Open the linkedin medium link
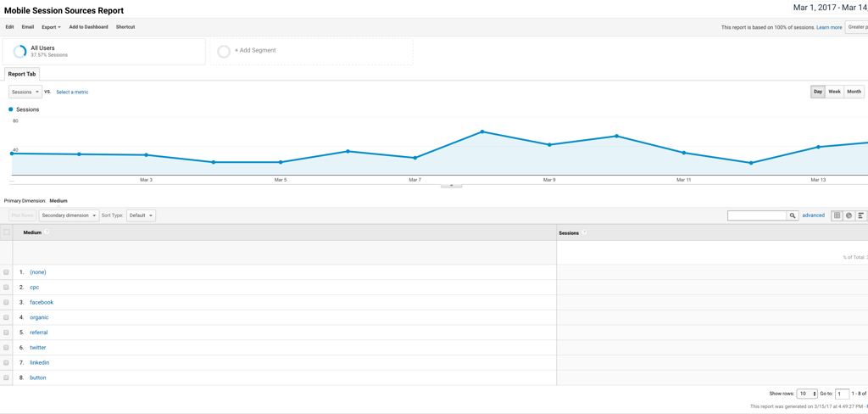Viewport: 868px width, 414px height. [x=39, y=362]
